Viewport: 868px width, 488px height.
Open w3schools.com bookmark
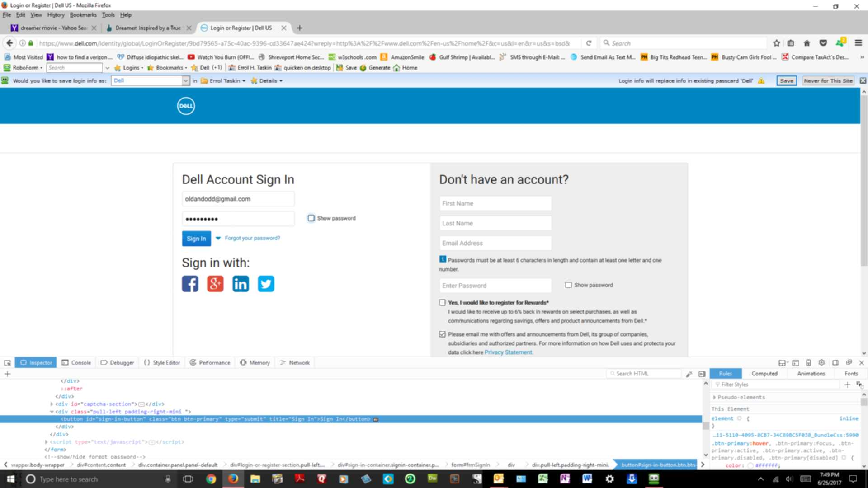coord(353,57)
